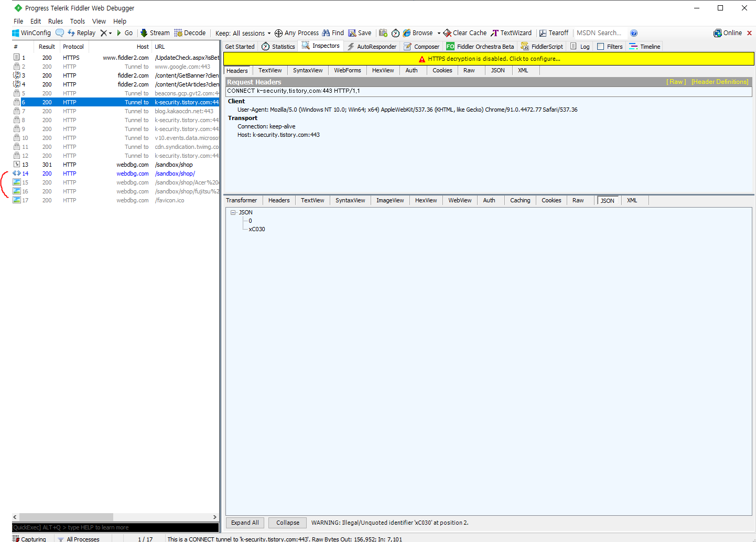Click the Online network status indicator
756x542 pixels.
click(728, 33)
